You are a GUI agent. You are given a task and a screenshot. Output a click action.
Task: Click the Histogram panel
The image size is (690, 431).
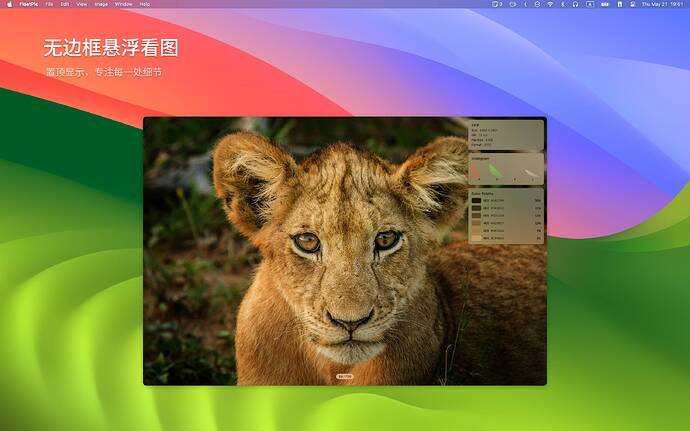pyautogui.click(x=506, y=169)
